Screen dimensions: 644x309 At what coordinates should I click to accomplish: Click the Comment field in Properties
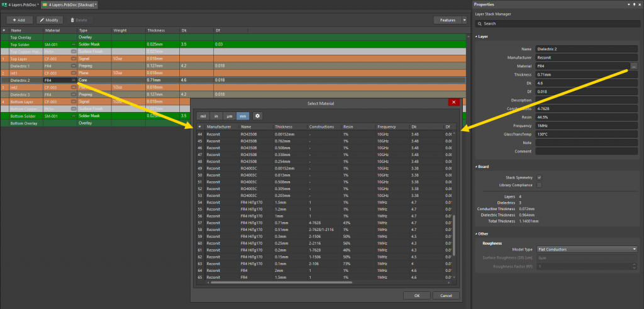coord(587,151)
